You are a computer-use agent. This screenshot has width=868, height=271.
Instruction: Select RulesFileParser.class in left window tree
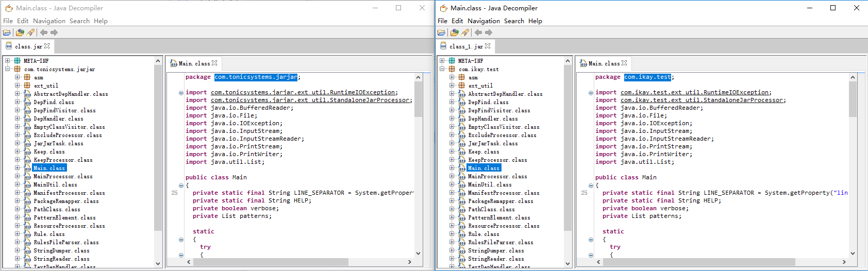pos(66,242)
